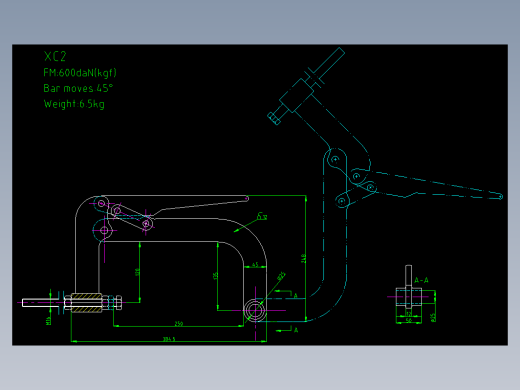Click the XC2 title text
This screenshot has width=520, height=390.
pyautogui.click(x=55, y=56)
